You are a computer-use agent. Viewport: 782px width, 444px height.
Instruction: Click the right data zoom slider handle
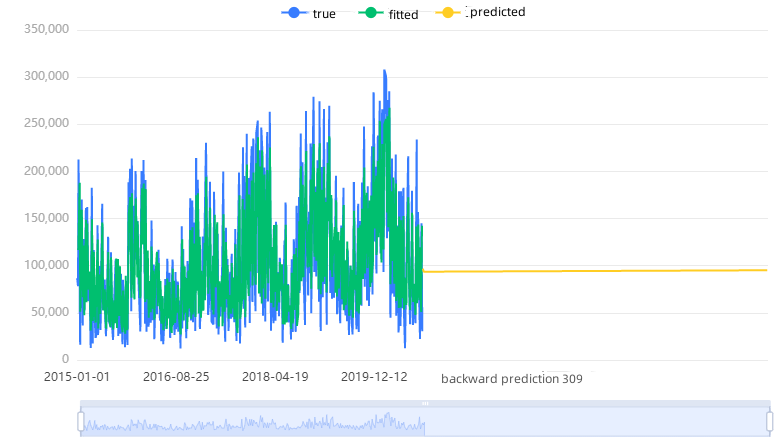(x=770, y=421)
